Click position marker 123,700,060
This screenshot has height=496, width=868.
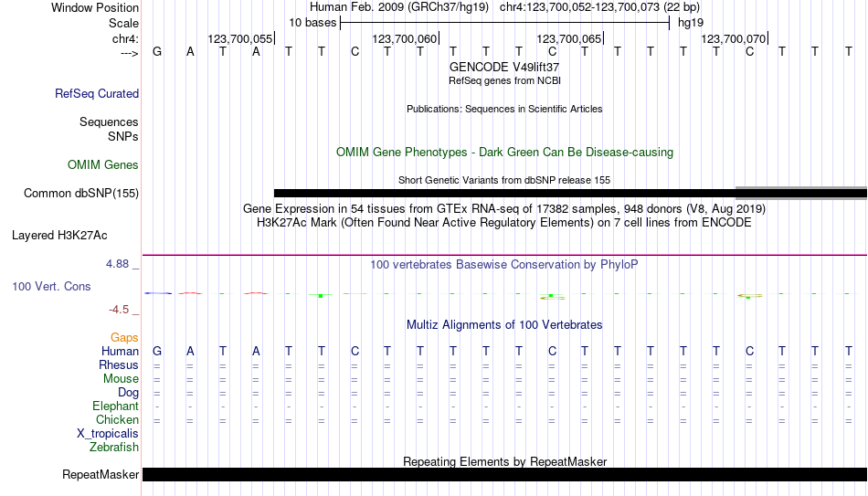(x=405, y=38)
